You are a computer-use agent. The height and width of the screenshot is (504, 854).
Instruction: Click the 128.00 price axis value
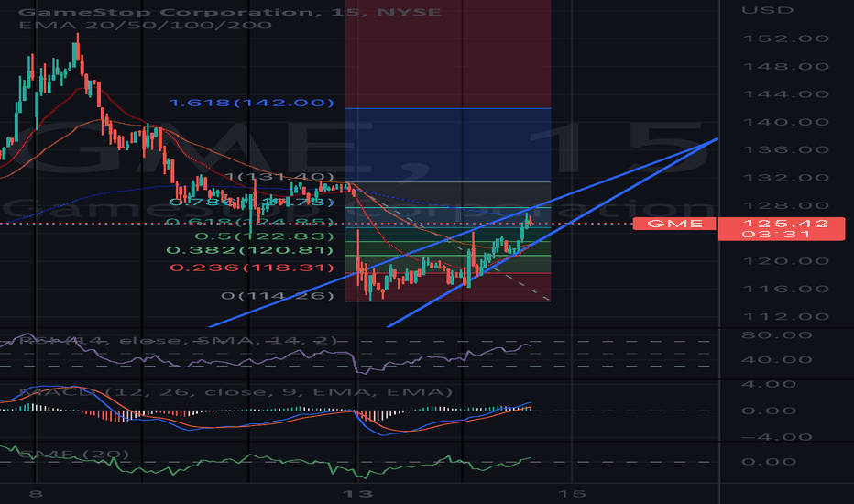click(x=786, y=205)
